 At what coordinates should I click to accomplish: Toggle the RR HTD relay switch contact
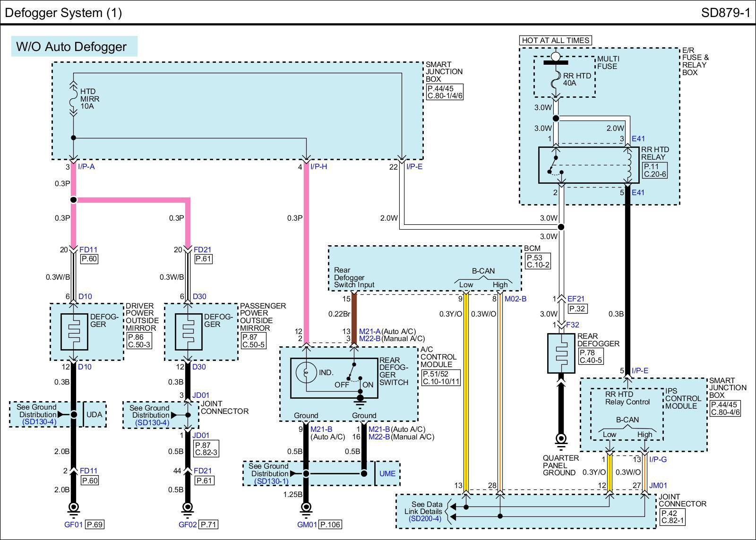[554, 165]
